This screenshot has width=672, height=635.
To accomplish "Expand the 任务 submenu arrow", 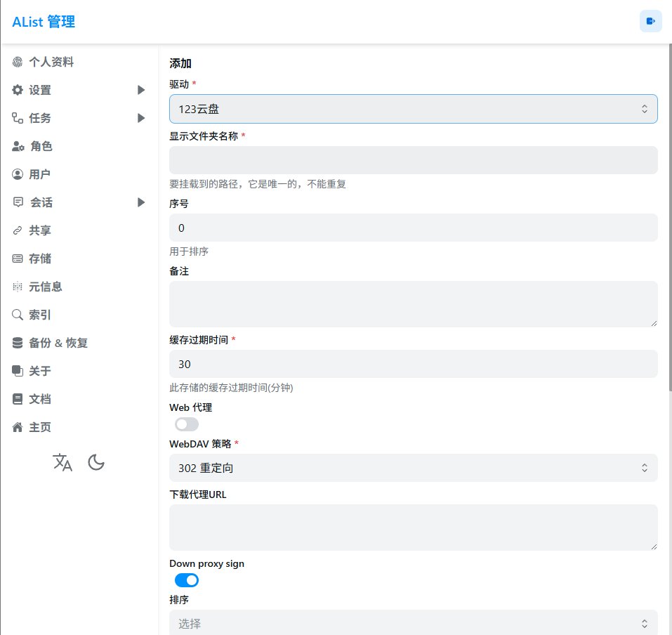I will point(141,118).
